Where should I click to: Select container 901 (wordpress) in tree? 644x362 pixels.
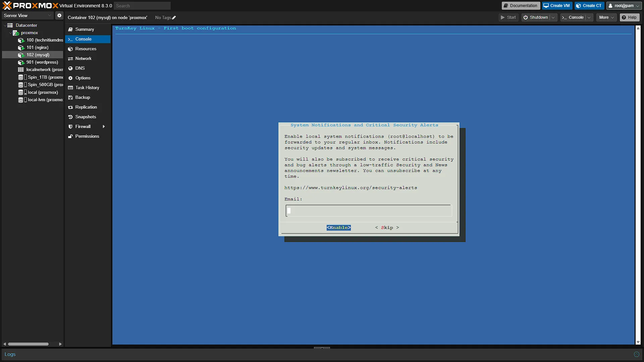point(38,62)
